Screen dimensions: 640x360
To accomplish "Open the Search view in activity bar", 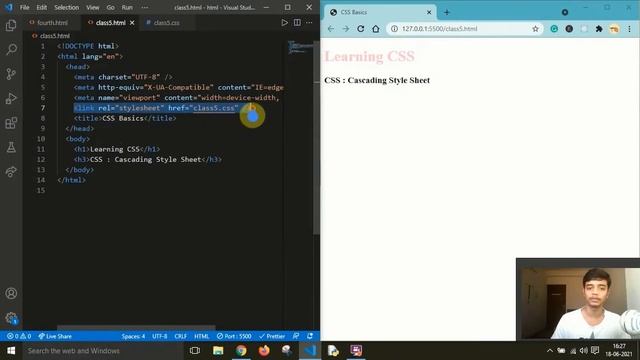I will click(11, 49).
